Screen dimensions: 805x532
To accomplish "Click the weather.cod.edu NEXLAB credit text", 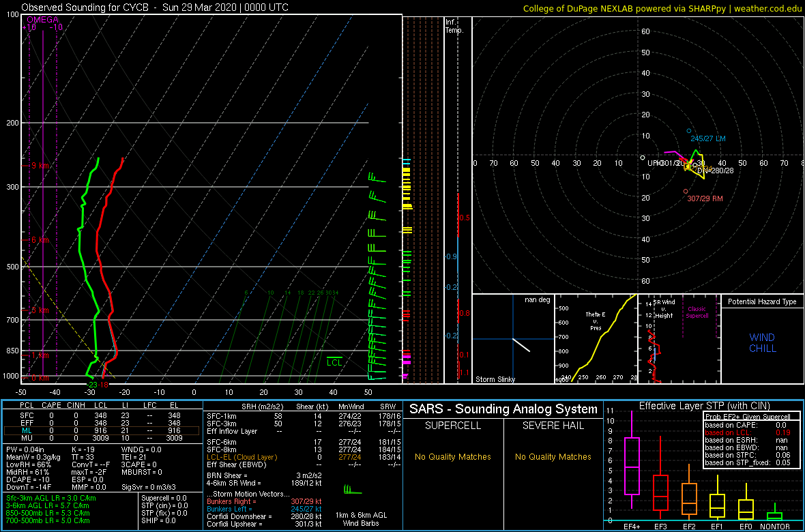I will (x=662, y=8).
